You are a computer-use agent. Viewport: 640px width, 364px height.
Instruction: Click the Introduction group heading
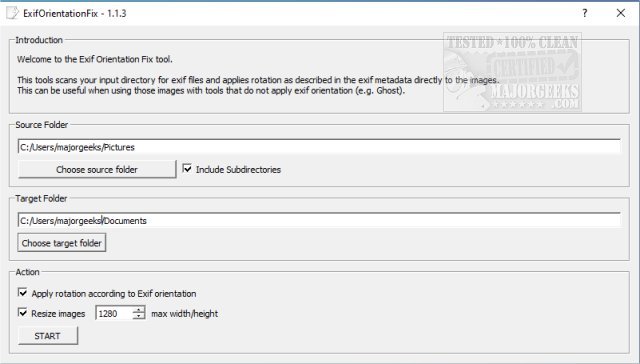click(x=39, y=40)
